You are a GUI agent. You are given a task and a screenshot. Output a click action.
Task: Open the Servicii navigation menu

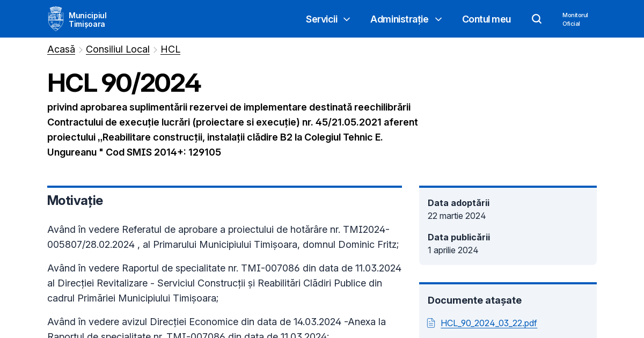[x=322, y=19]
